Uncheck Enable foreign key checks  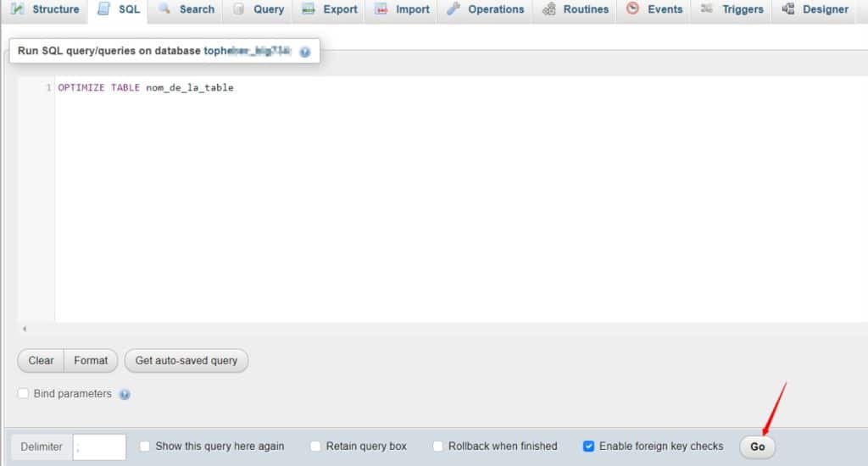[x=588, y=446]
